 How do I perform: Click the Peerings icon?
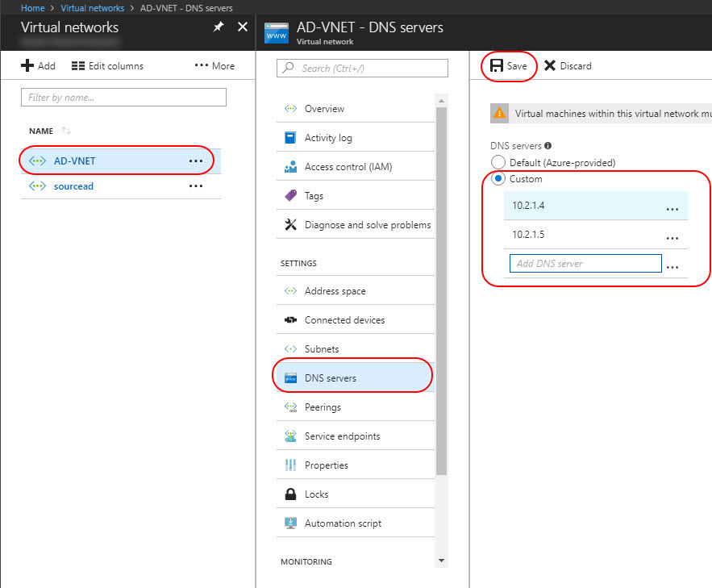point(290,407)
